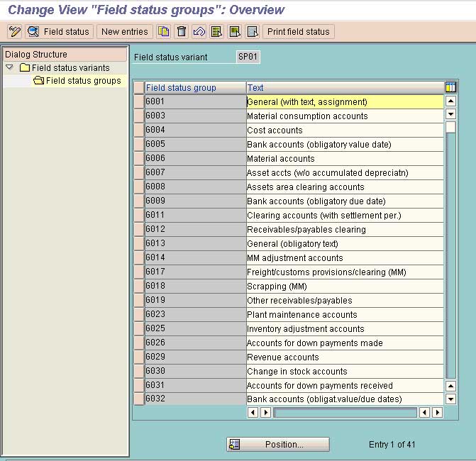The width and height of the screenshot is (476, 461).
Task: Select the row marker for G009
Action: [139, 201]
